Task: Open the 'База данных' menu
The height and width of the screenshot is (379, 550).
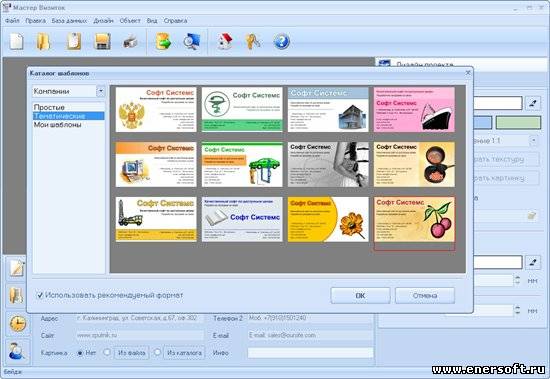Action: coord(69,21)
